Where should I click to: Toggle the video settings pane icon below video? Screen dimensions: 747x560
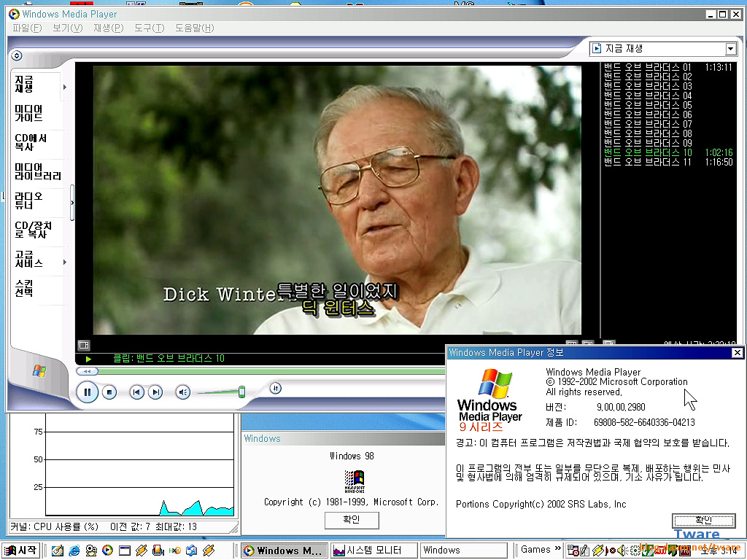(x=83, y=345)
